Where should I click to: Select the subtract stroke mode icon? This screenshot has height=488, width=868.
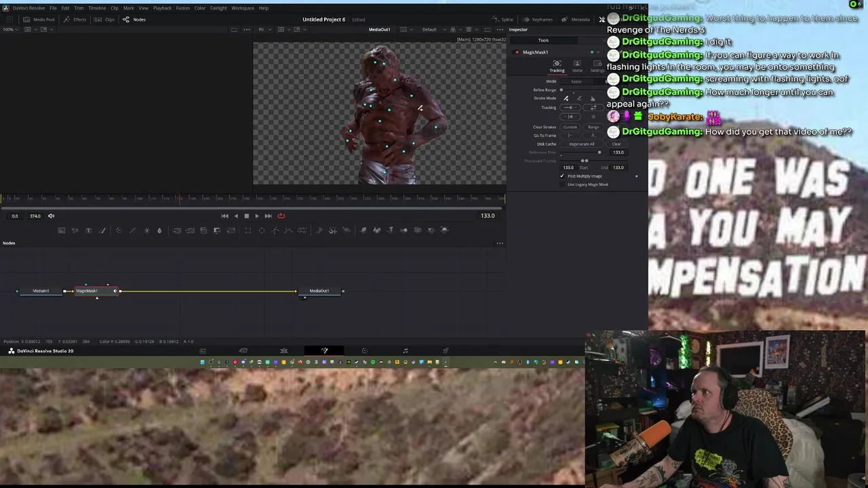[x=579, y=98]
